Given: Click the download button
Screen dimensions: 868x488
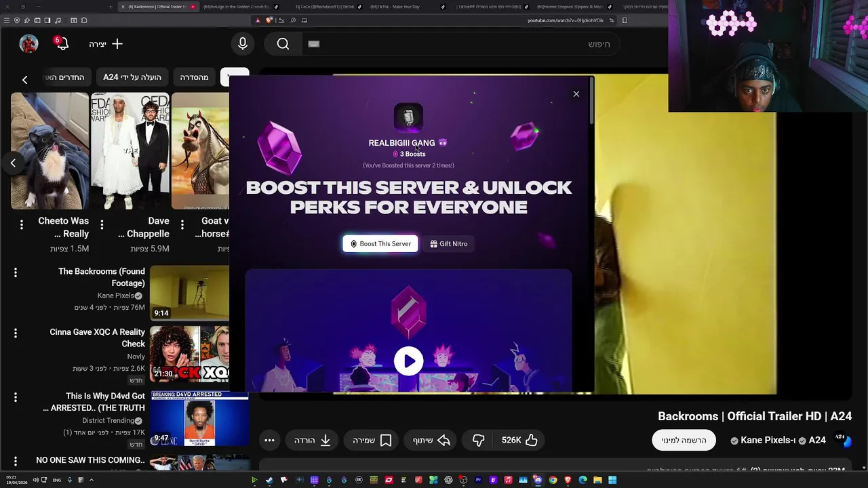Looking at the screenshot, I should pyautogui.click(x=313, y=440).
